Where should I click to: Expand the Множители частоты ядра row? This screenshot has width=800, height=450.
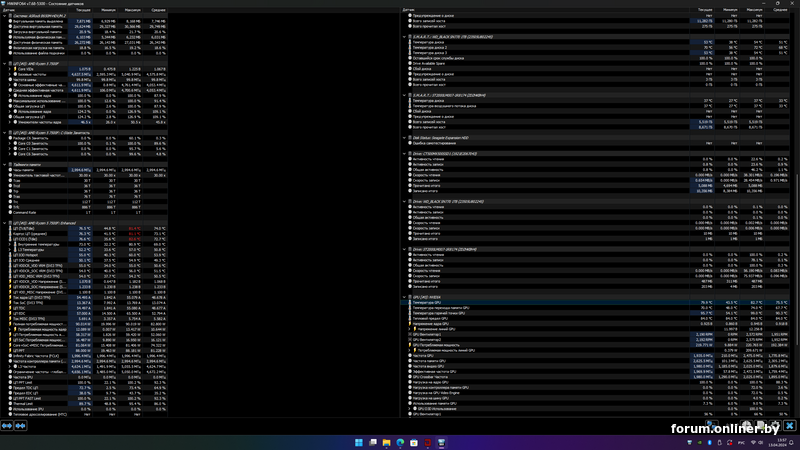[x=10, y=122]
